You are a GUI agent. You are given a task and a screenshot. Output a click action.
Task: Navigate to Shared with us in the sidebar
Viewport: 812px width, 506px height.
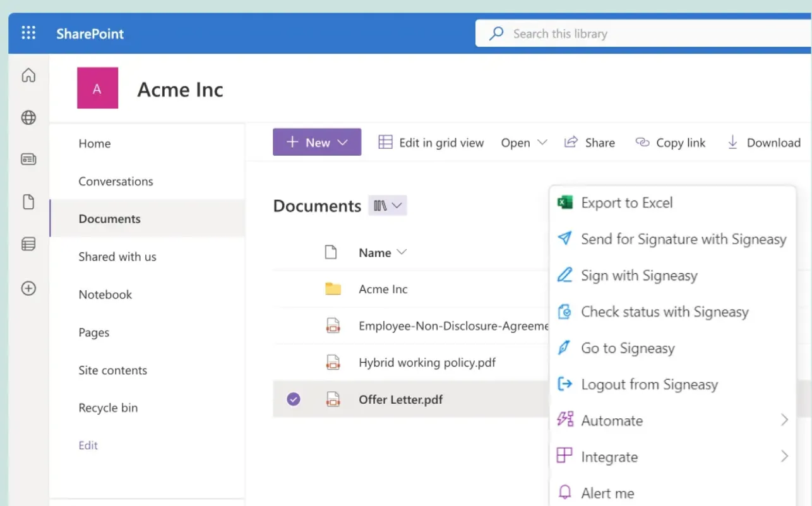coord(117,257)
